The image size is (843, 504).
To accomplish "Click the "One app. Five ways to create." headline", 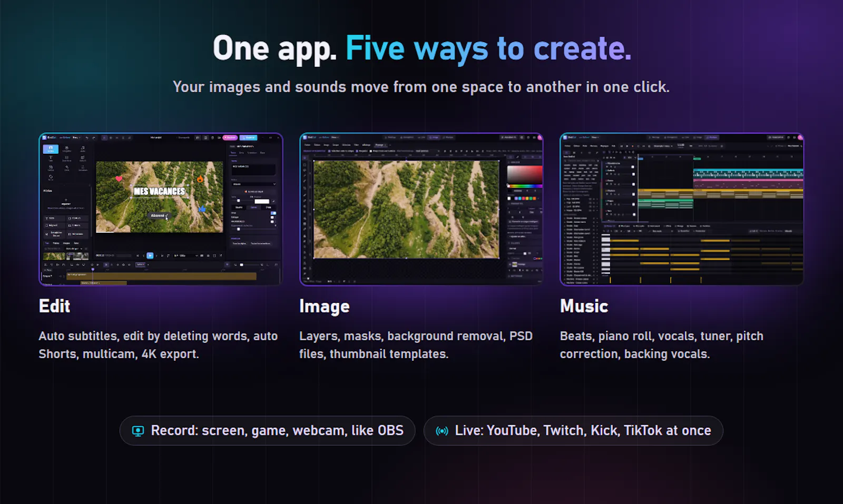I will [422, 49].
